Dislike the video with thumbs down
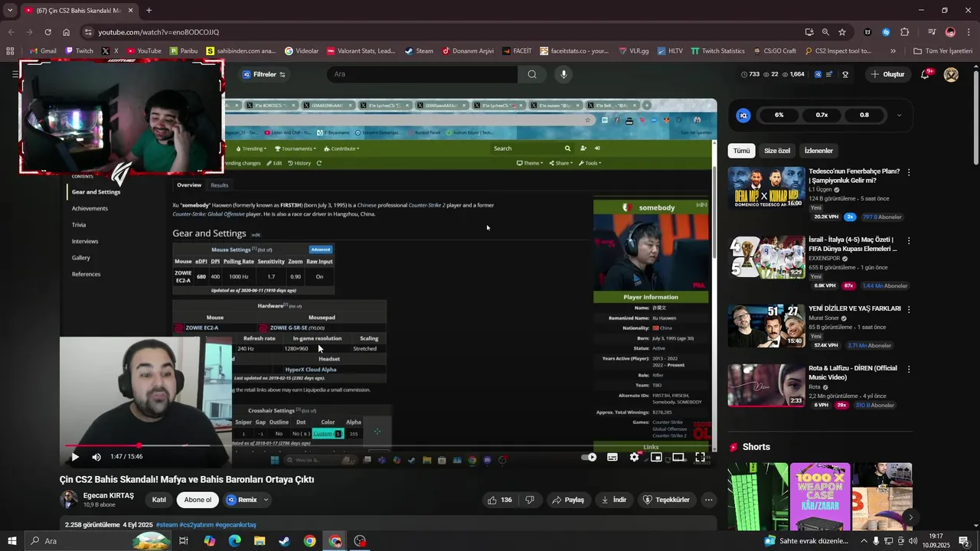980x551 pixels. coord(530,500)
